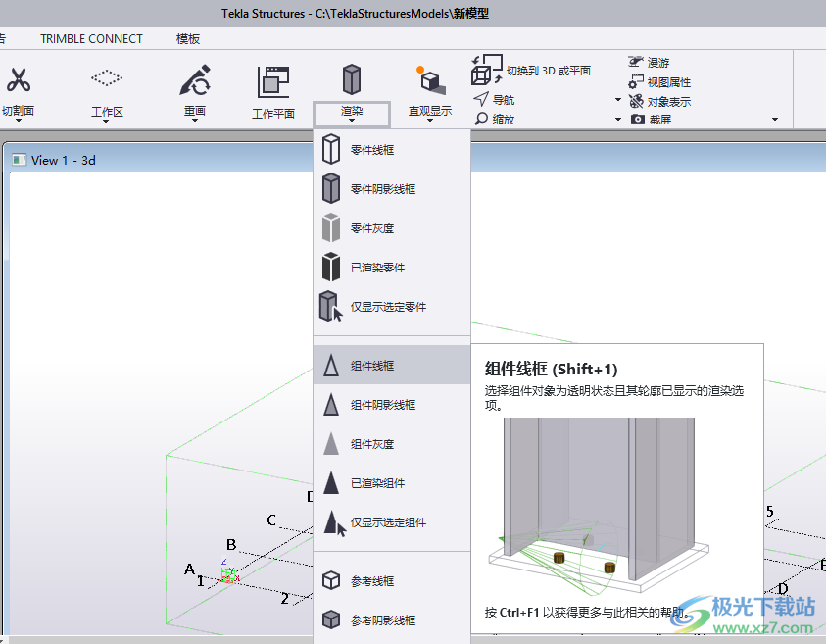Click the 工作区 dotted diamond icon
Image resolution: width=826 pixels, height=644 pixels.
coord(107,78)
